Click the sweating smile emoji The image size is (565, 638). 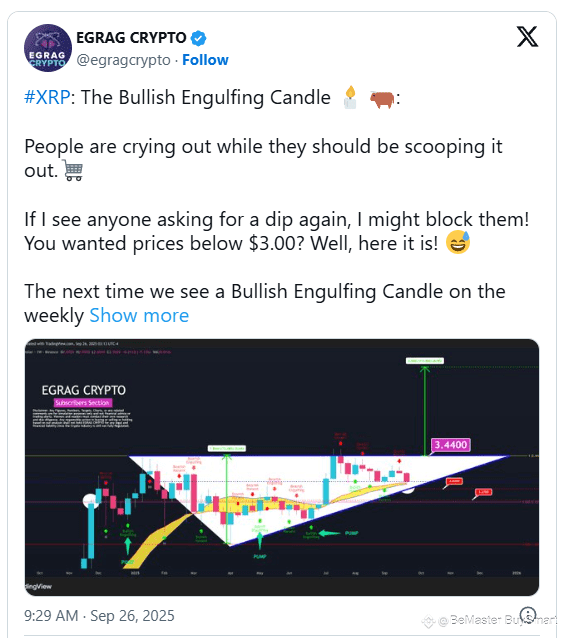tap(458, 243)
